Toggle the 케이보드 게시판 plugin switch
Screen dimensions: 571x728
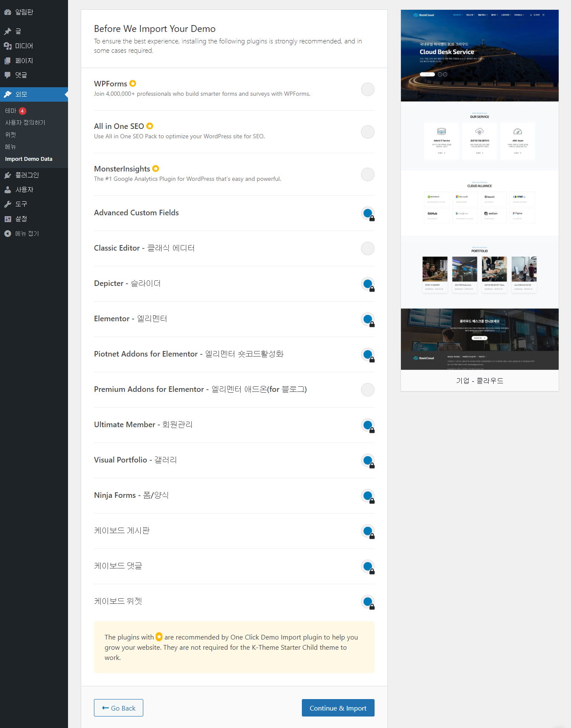click(368, 531)
